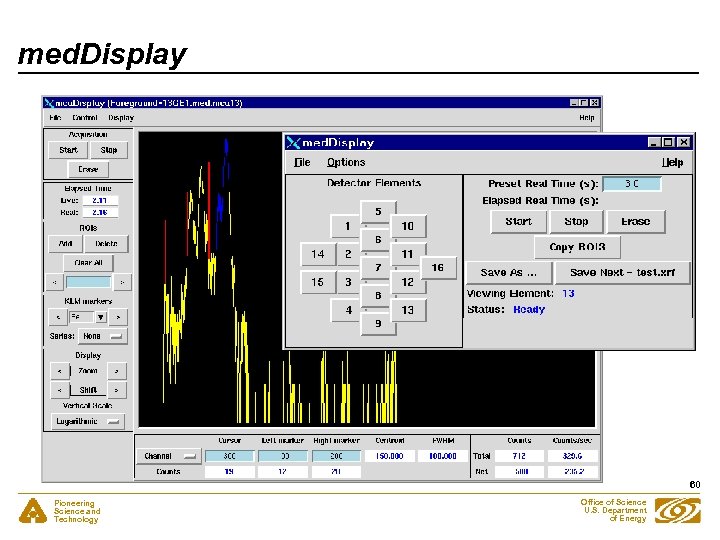Select detector element 9
This screenshot has height=540, width=720.
click(378, 323)
